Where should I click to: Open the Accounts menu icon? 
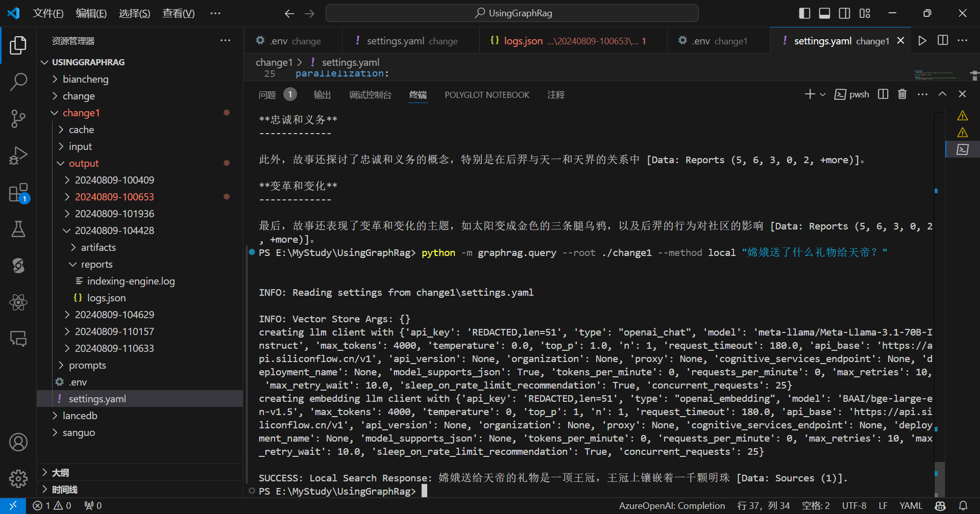(18, 442)
